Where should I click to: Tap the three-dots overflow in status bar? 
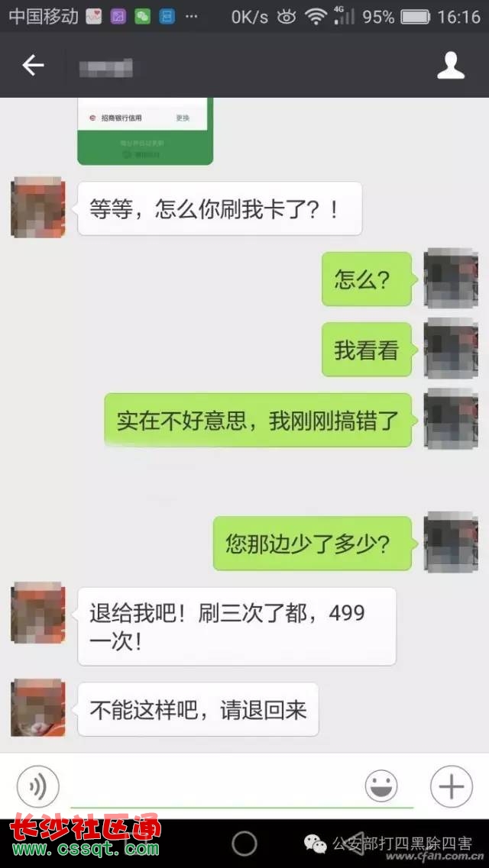pyautogui.click(x=191, y=17)
